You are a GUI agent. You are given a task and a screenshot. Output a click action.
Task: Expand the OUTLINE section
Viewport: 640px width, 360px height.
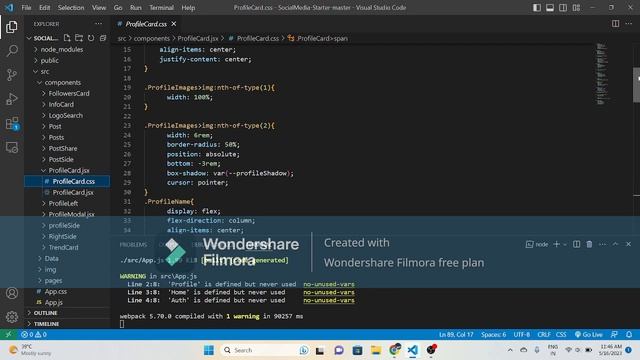click(x=45, y=313)
